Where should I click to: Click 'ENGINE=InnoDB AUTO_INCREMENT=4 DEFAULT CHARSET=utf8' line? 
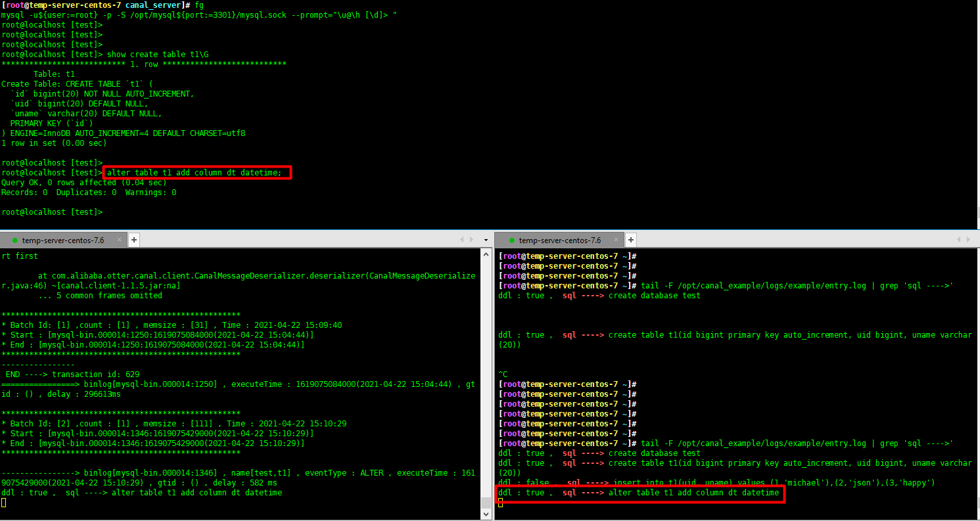[124, 133]
